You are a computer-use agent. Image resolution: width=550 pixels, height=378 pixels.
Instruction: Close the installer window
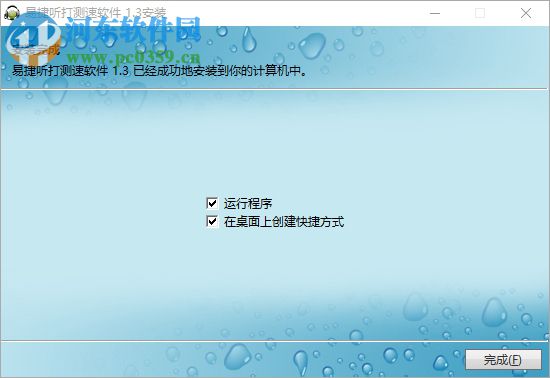click(525, 13)
